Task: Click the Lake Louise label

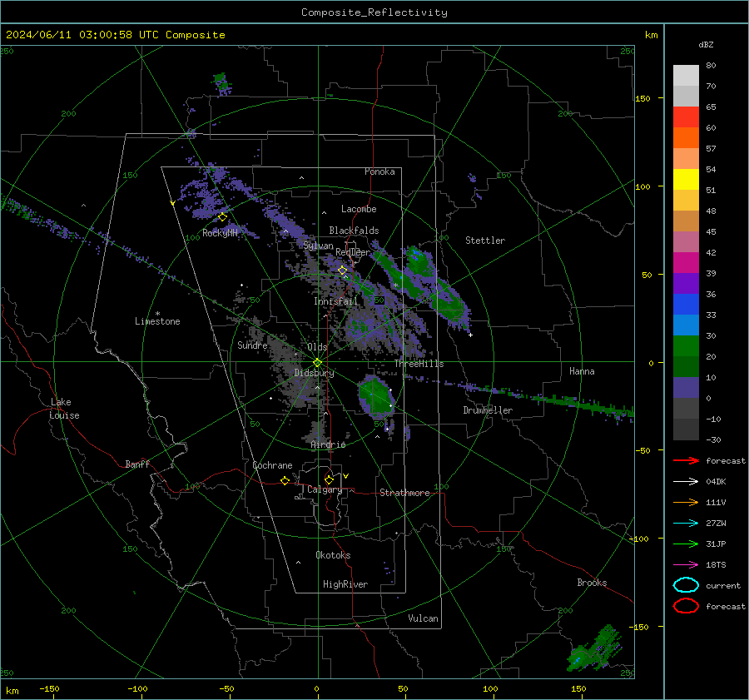Action: coord(64,409)
